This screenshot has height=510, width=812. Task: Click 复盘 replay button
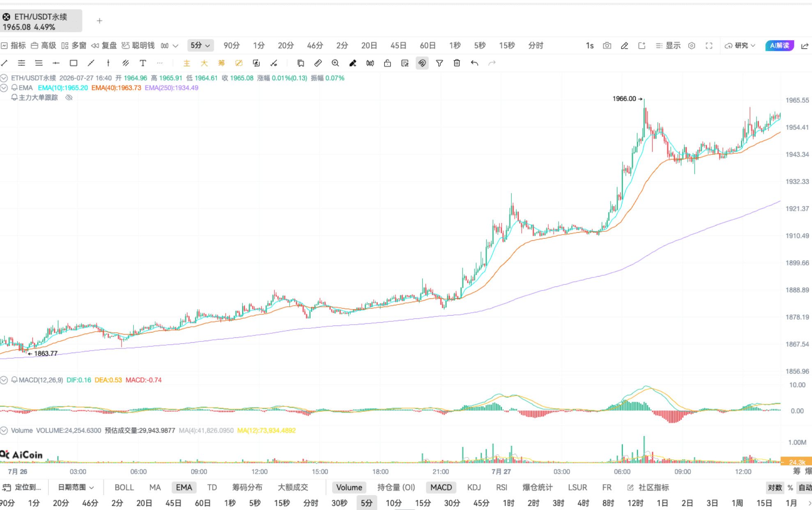tap(104, 46)
